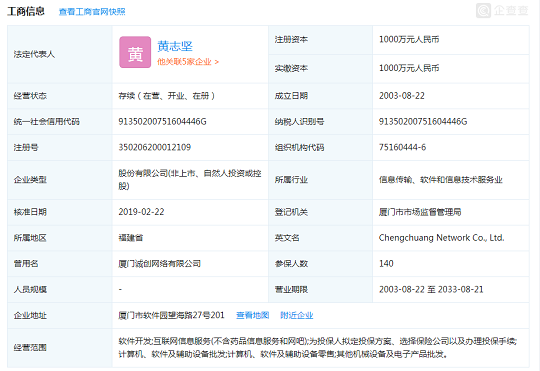Select English name Chengchuang Network Co., Ltd.

point(442,238)
